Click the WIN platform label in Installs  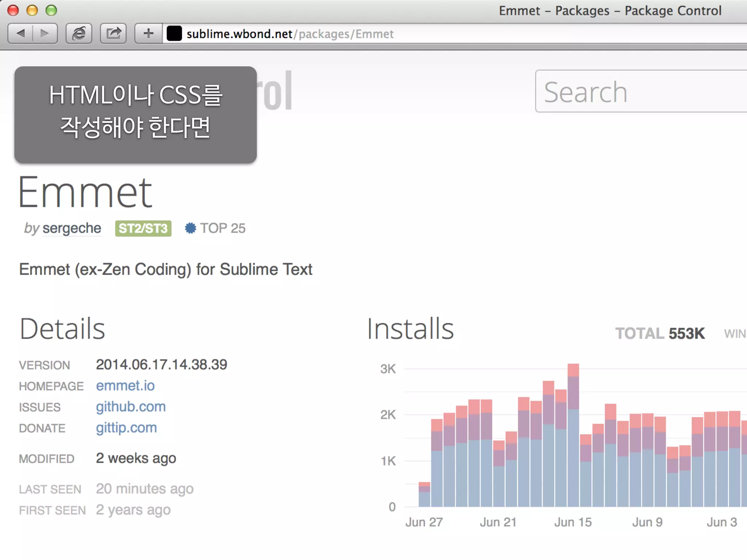735,334
